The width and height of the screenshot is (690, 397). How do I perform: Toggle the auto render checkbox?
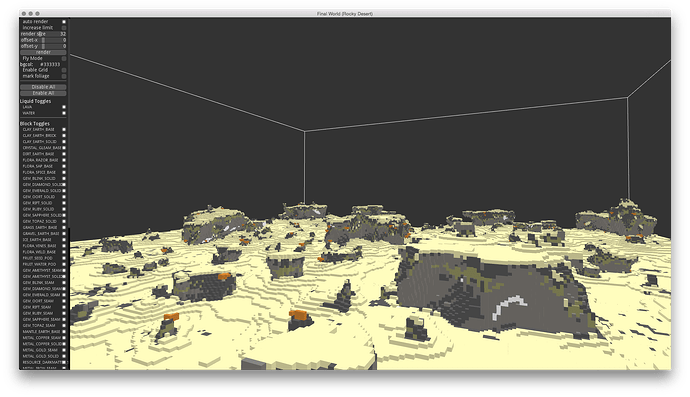tap(64, 22)
